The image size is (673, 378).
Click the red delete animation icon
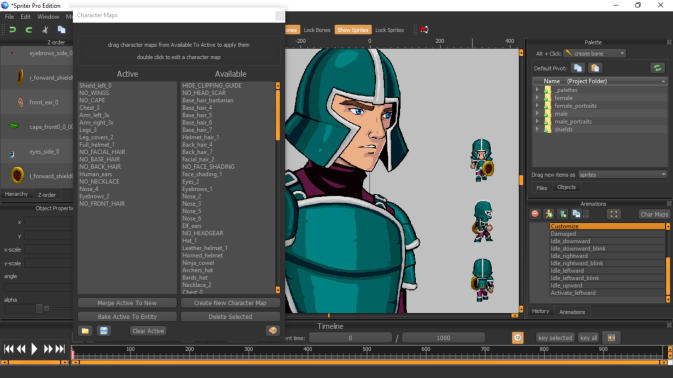535,214
